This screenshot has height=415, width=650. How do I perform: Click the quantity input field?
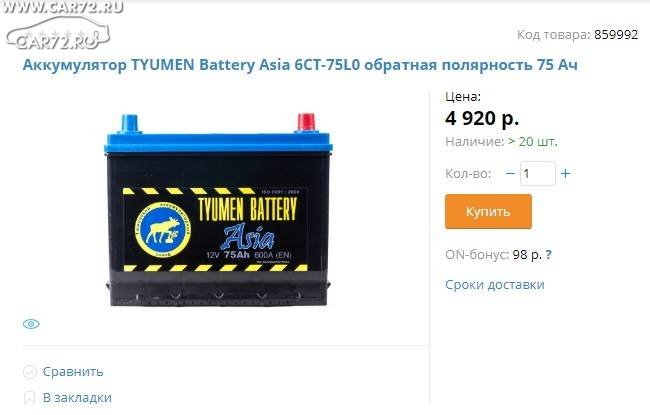(x=538, y=173)
